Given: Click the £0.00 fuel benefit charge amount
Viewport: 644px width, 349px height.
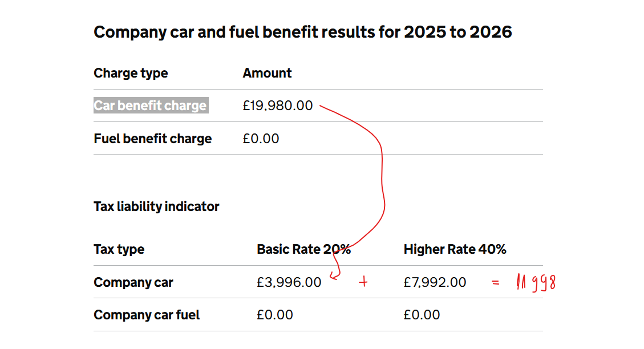Looking at the screenshot, I should click(x=261, y=139).
